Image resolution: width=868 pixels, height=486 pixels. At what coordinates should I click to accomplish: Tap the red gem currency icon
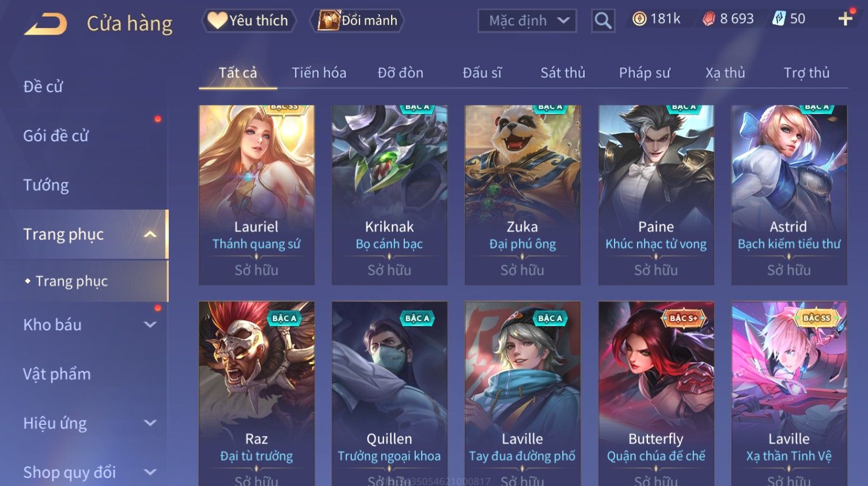pos(708,19)
